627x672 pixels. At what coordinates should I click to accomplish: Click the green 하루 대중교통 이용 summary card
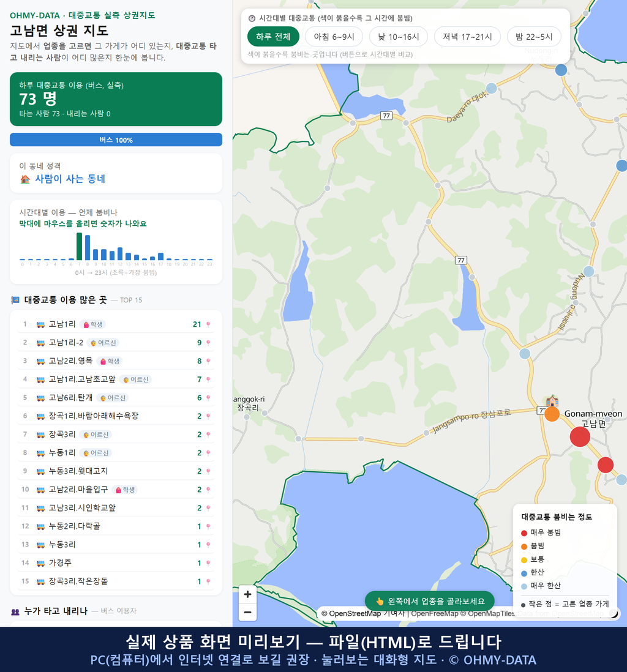click(x=116, y=99)
